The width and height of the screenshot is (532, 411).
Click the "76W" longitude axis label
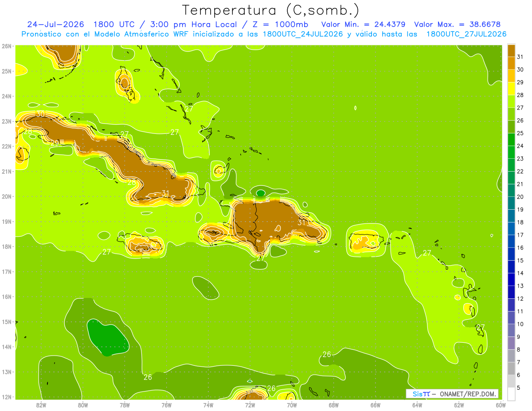point(167,404)
